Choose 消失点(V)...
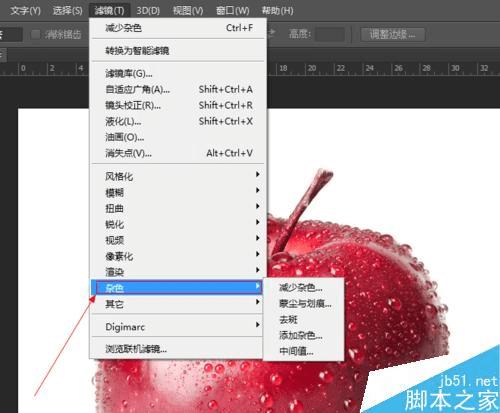This screenshot has width=500, height=413. pyautogui.click(x=178, y=153)
